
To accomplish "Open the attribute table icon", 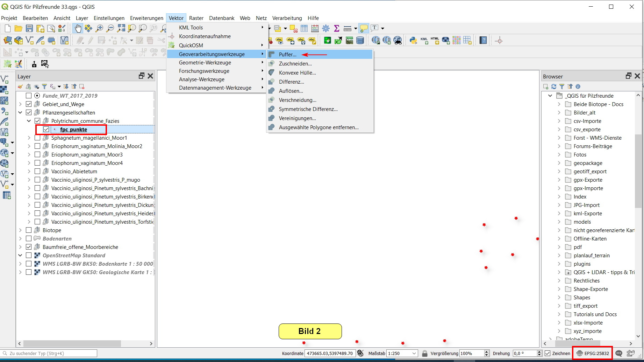I will coord(304,28).
